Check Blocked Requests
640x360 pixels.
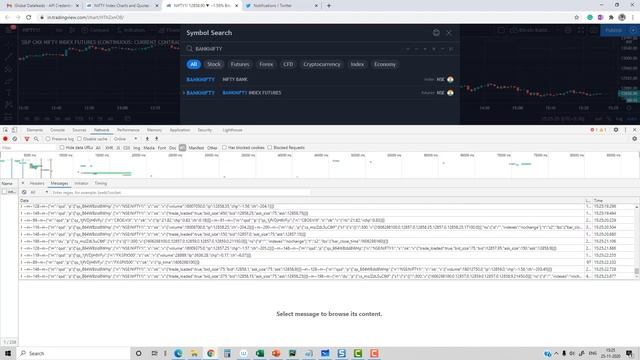[270, 147]
